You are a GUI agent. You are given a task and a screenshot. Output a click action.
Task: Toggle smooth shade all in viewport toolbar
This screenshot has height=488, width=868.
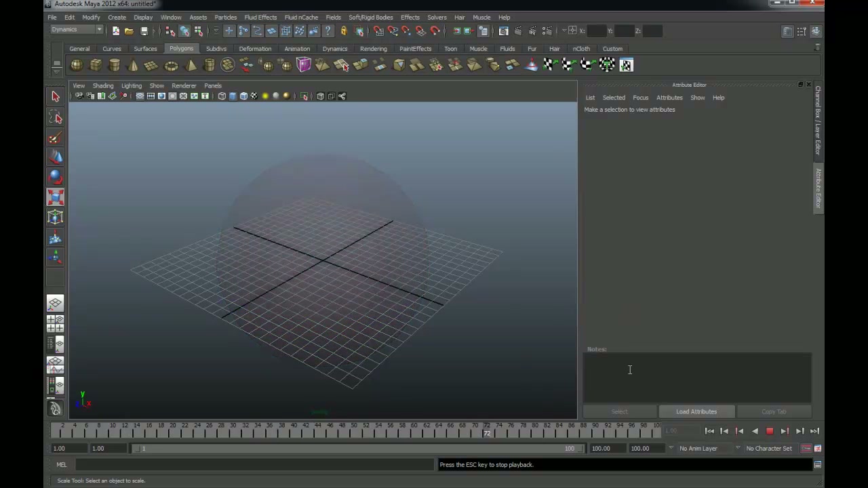point(233,96)
